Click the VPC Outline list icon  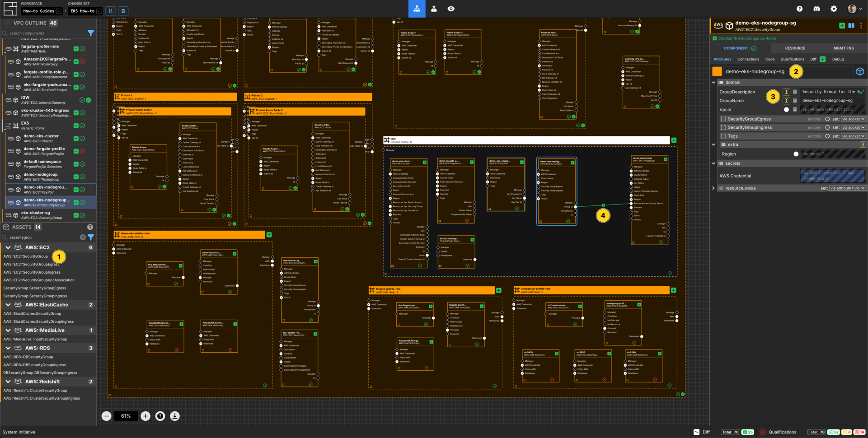point(7,23)
